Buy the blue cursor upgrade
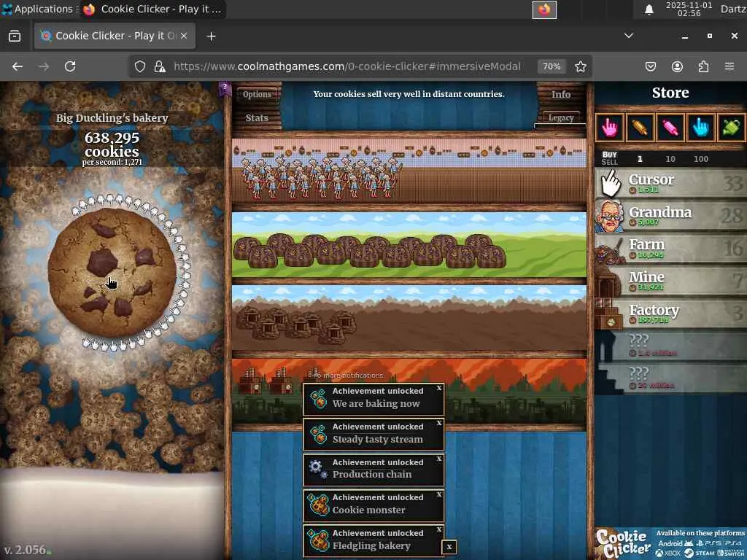 [700, 127]
